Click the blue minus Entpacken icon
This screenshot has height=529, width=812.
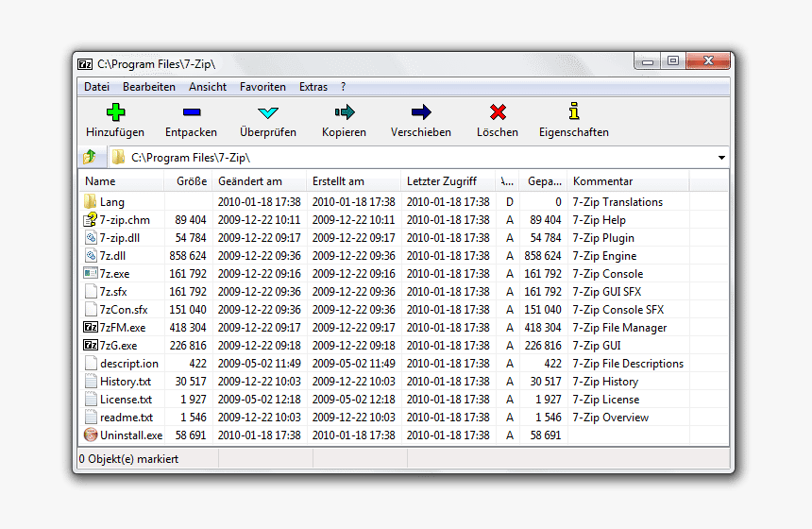pos(191,112)
